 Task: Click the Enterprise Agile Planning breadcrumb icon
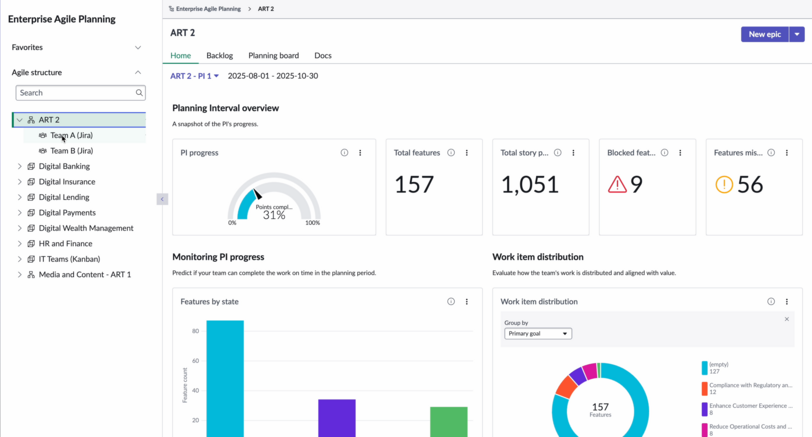[171, 9]
